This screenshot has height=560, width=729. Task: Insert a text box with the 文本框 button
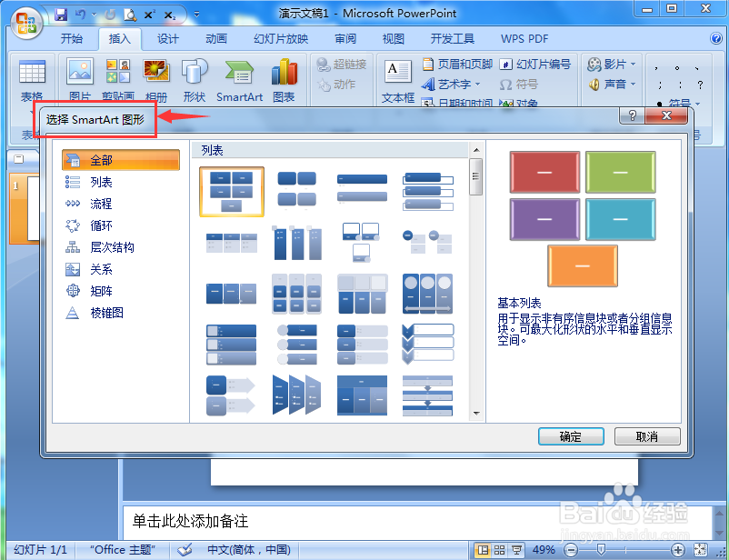[398, 80]
